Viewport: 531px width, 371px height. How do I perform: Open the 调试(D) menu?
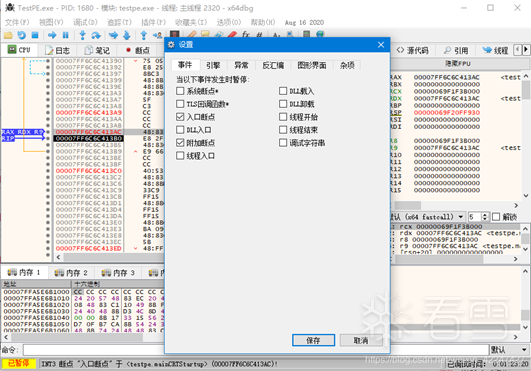pos(85,22)
